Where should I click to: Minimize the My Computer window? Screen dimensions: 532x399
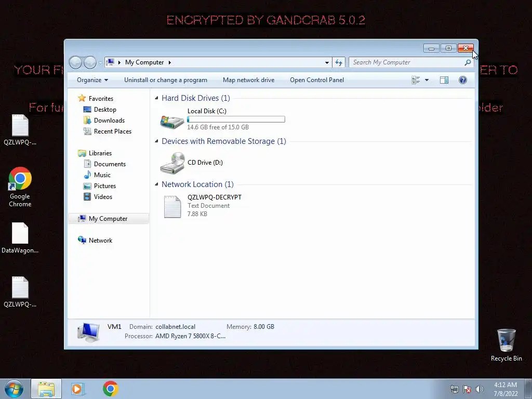coord(431,48)
